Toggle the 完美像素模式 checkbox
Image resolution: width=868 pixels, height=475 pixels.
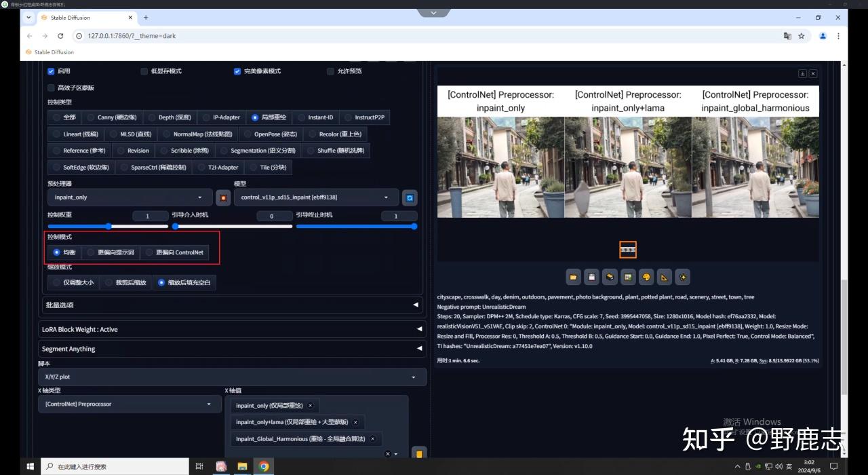pyautogui.click(x=237, y=71)
